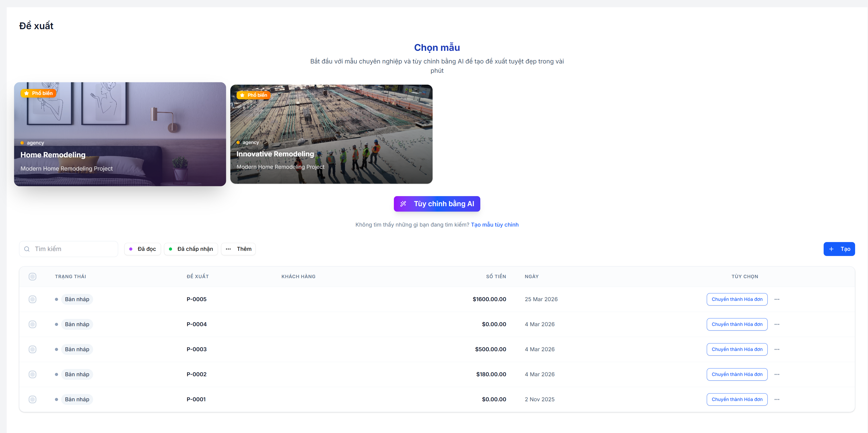This screenshot has width=868, height=433.
Task: Open the Tạo mẫu tùy chỉnh link
Action: [494, 225]
